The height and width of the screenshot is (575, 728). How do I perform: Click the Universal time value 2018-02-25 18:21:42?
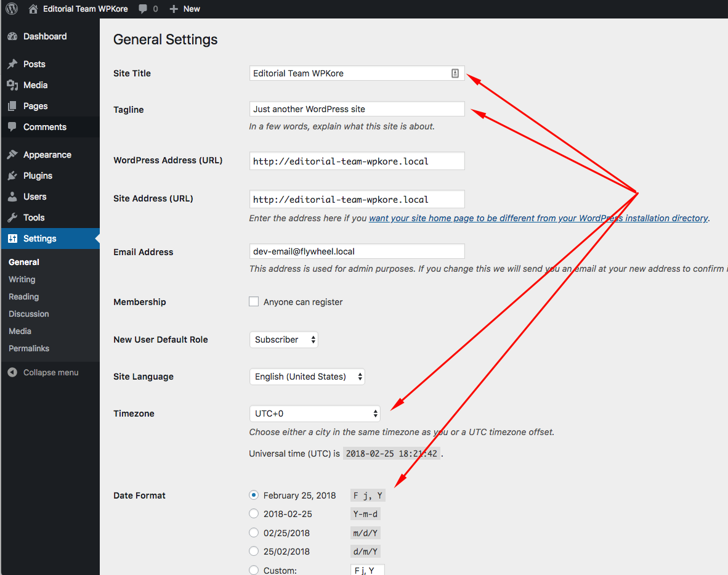(x=391, y=454)
